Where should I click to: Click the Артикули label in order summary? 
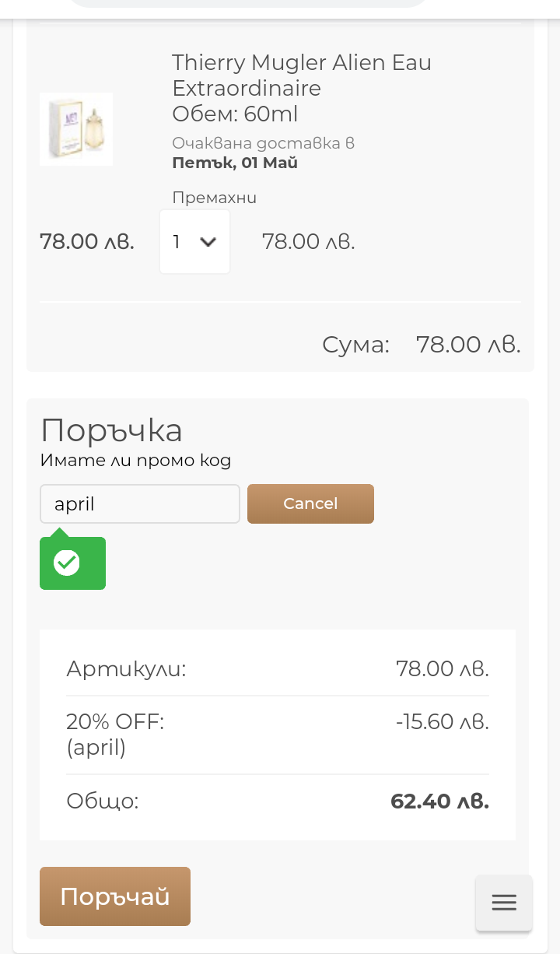tap(126, 668)
